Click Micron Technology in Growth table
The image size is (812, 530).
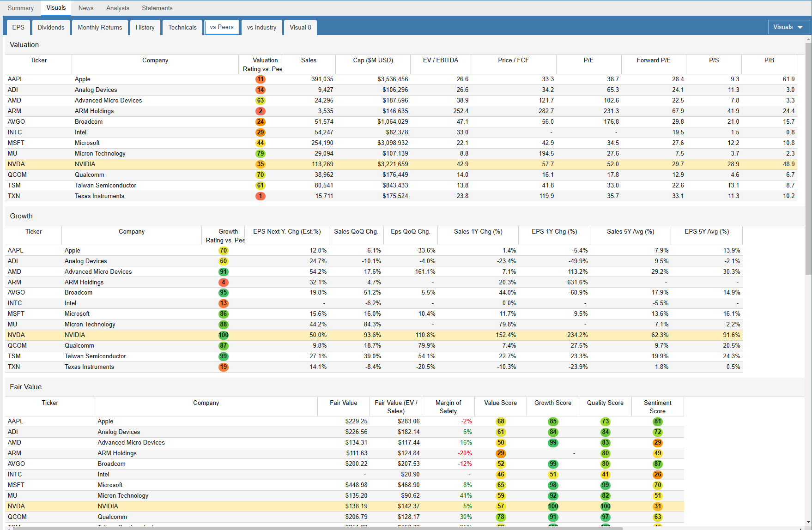[90, 325]
